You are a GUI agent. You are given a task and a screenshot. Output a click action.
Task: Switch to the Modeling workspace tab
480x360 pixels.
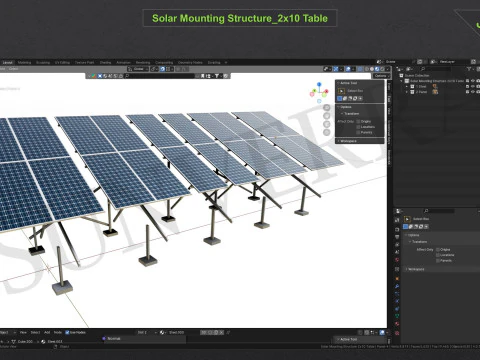(x=24, y=62)
